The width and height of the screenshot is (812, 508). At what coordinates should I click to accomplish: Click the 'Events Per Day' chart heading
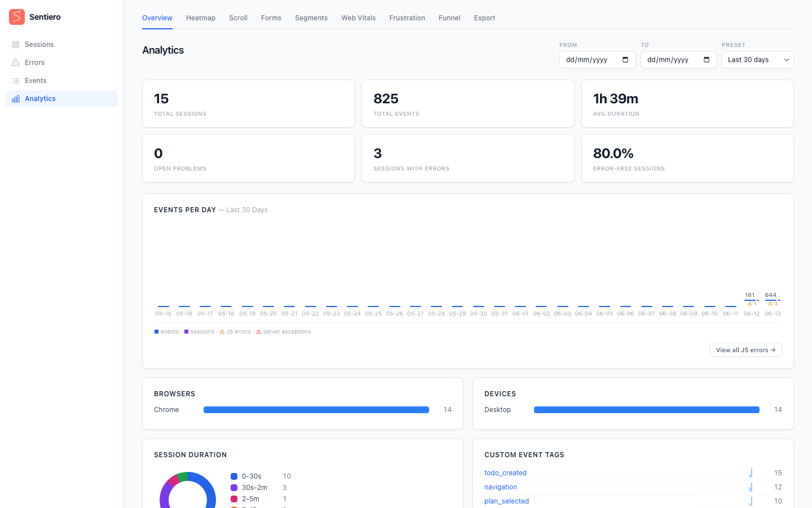pos(185,210)
